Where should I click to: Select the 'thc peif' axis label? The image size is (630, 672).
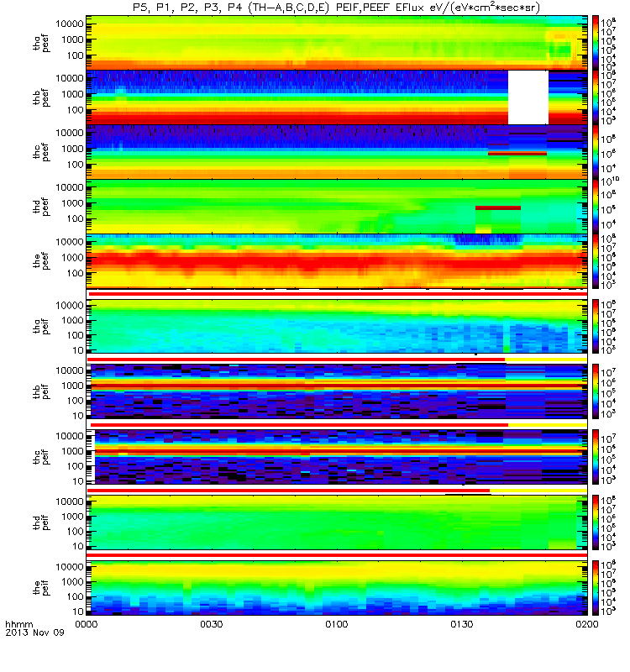click(41, 457)
